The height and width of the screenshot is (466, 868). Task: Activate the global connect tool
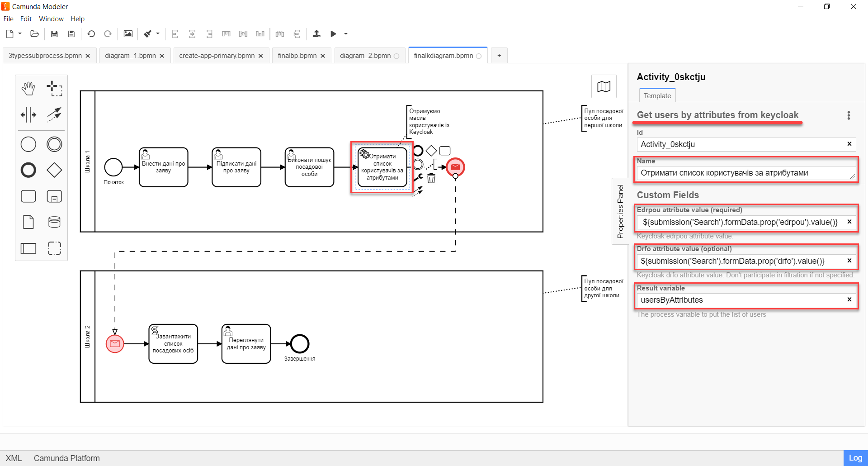(x=54, y=114)
